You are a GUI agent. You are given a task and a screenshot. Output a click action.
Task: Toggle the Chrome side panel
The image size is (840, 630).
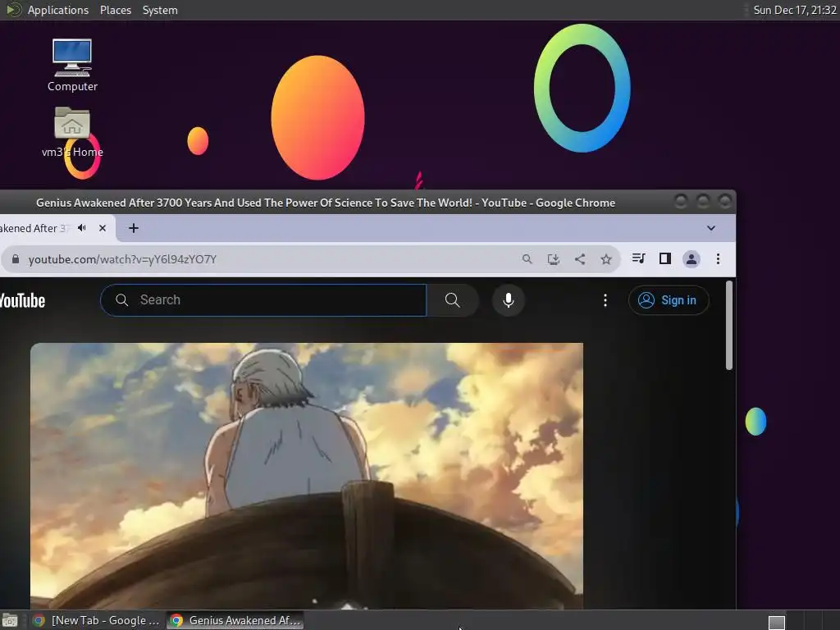(x=664, y=258)
